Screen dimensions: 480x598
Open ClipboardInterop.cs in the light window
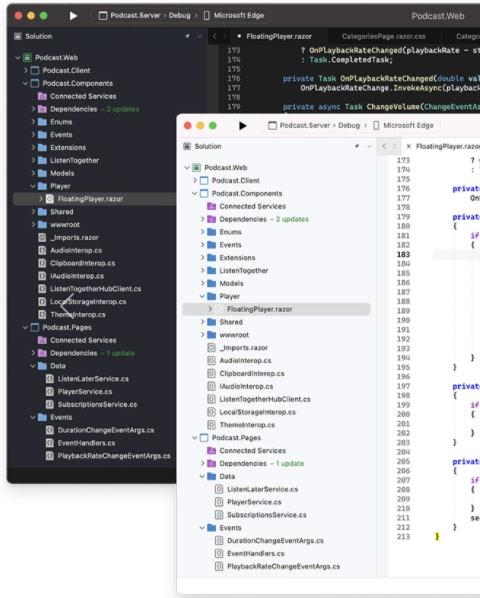(252, 373)
